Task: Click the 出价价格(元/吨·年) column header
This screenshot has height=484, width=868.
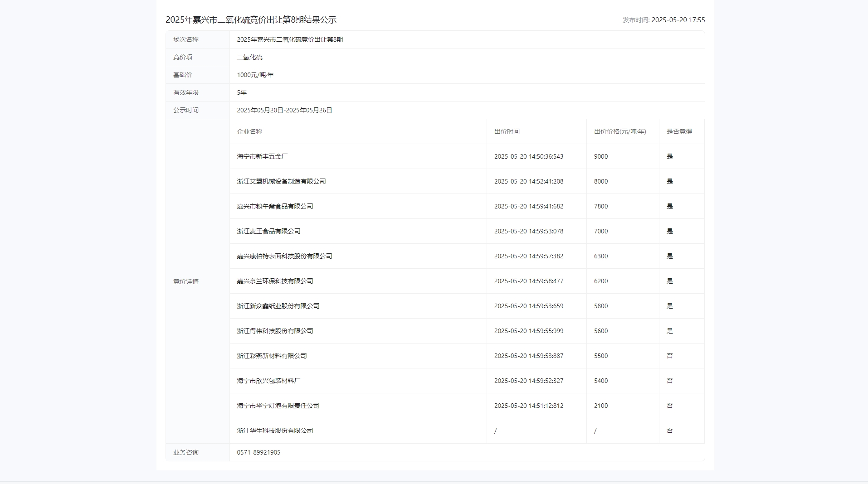Action: click(620, 131)
